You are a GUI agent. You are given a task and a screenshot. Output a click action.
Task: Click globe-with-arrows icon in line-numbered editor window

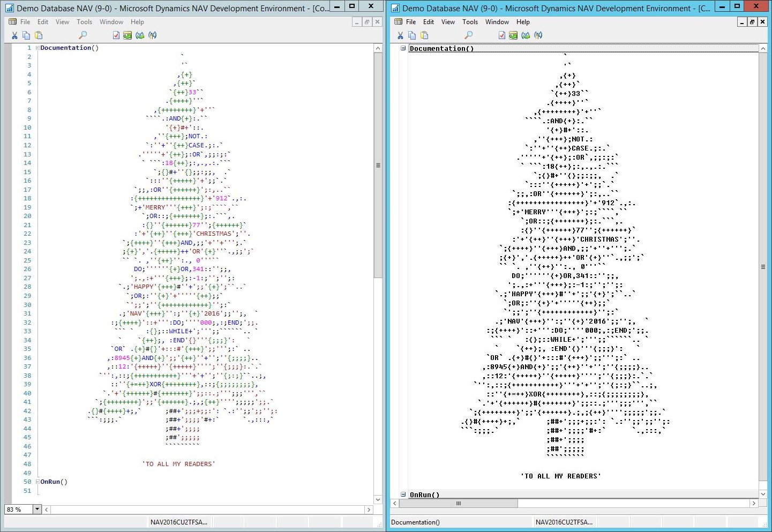tap(140, 35)
